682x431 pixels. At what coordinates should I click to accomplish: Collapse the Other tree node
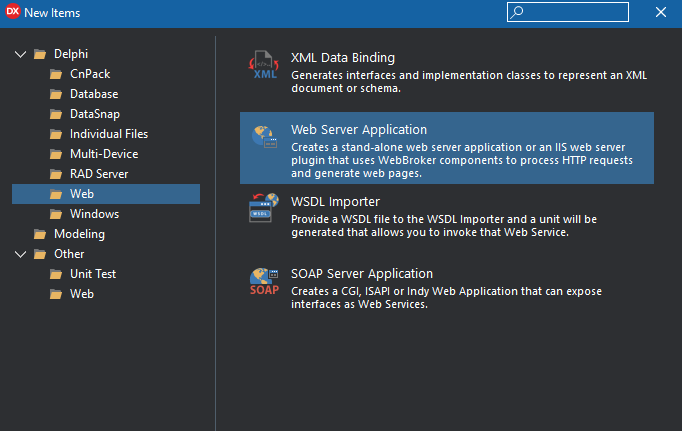click(x=20, y=254)
